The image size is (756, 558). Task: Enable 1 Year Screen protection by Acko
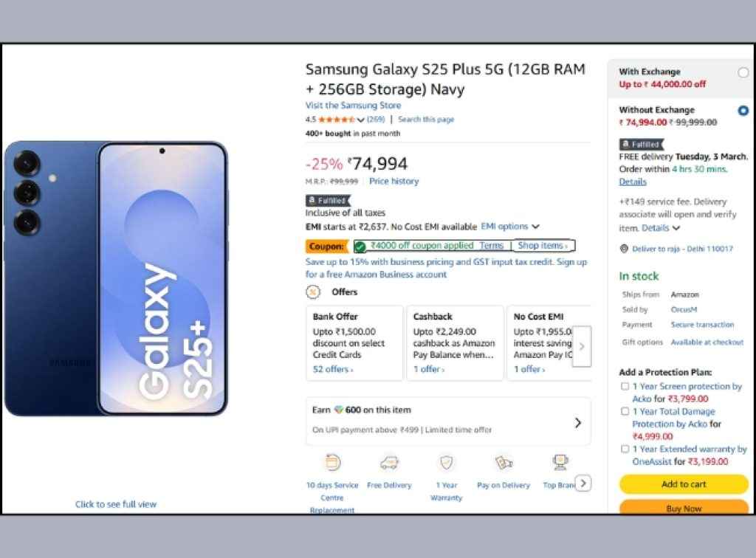(x=625, y=386)
